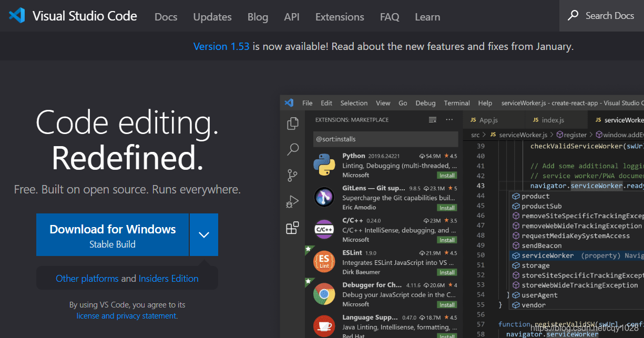Viewport: 644px width, 338px height.
Task: Open the Docs page
Action: [x=166, y=17]
